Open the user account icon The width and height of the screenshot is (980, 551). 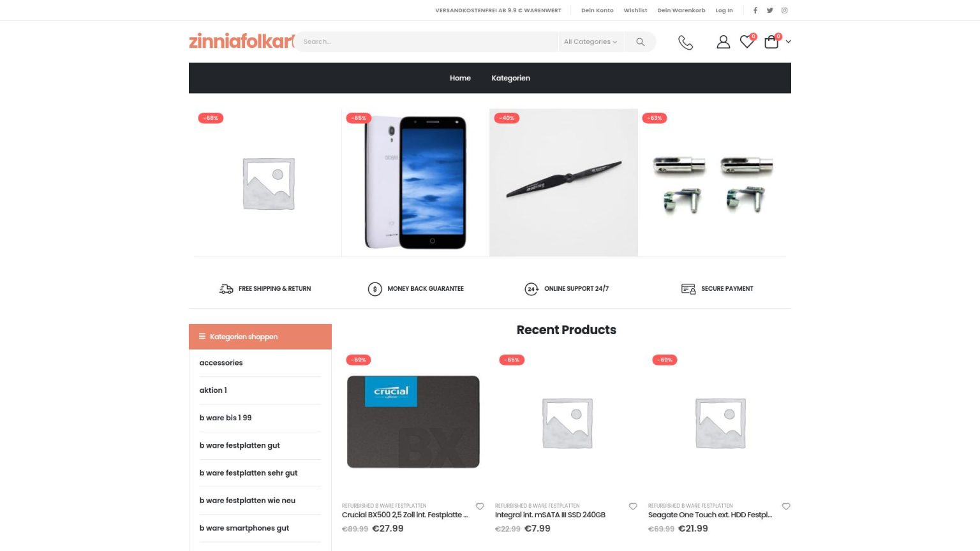[723, 42]
